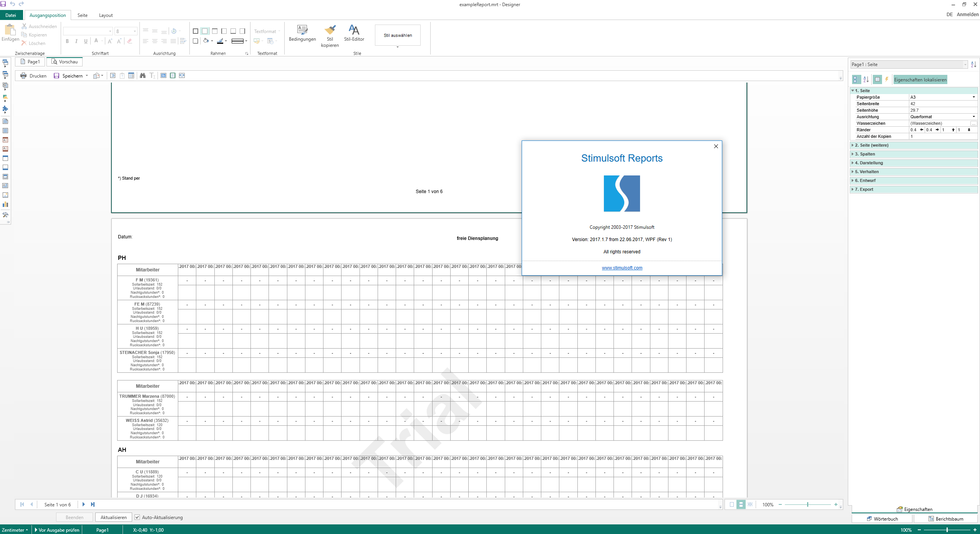Image resolution: width=980 pixels, height=534 pixels.
Task: Click the undo arrow in title bar
Action: click(12, 4)
